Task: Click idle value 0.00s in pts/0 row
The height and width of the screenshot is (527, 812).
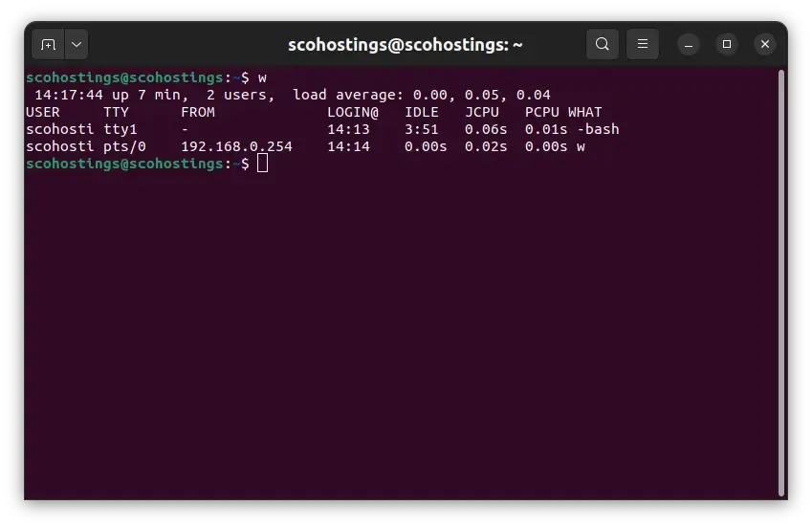Action: (x=426, y=146)
